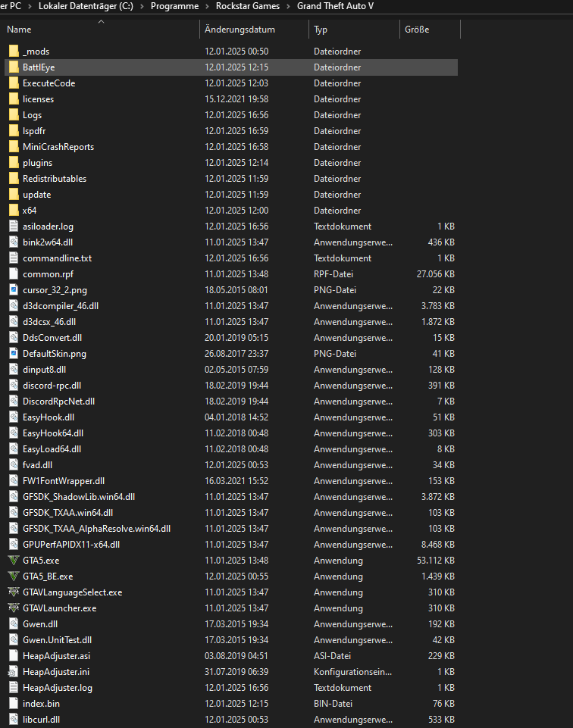Click the dinput8.dll file icon
The width and height of the screenshot is (573, 728).
pyautogui.click(x=14, y=370)
